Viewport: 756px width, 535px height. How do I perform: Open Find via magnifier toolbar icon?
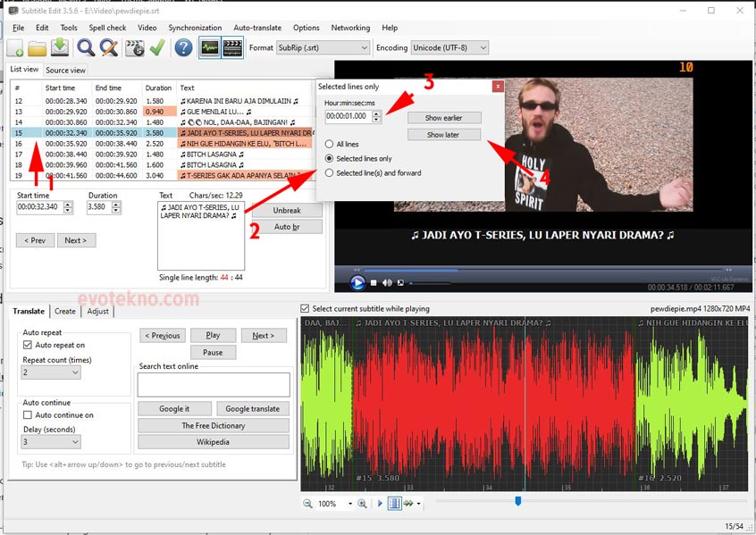pos(86,48)
